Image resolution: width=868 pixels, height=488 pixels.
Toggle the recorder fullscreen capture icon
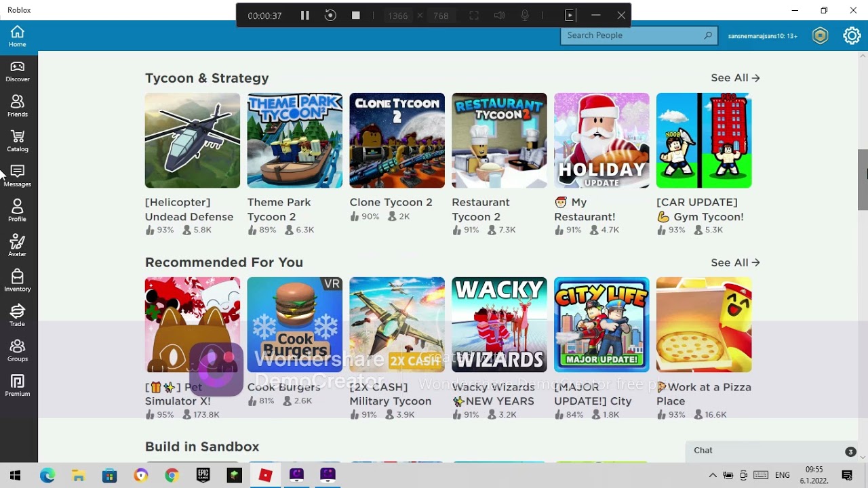tap(474, 16)
